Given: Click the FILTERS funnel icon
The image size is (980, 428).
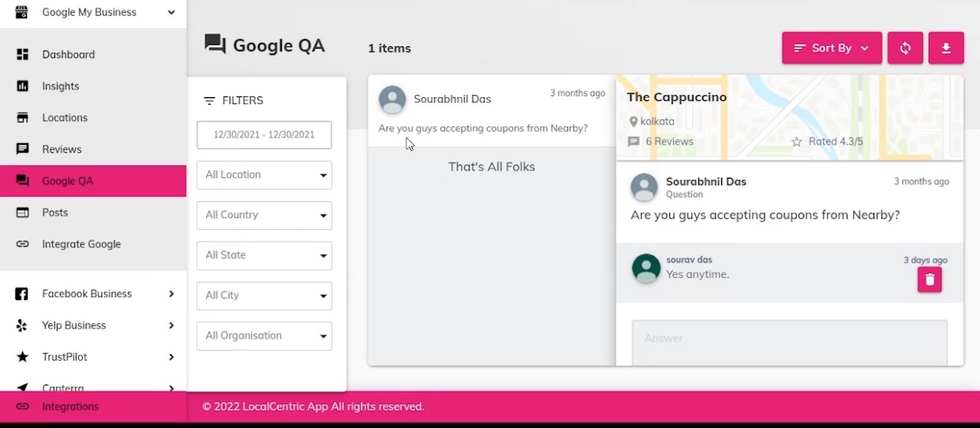Looking at the screenshot, I should [x=209, y=101].
